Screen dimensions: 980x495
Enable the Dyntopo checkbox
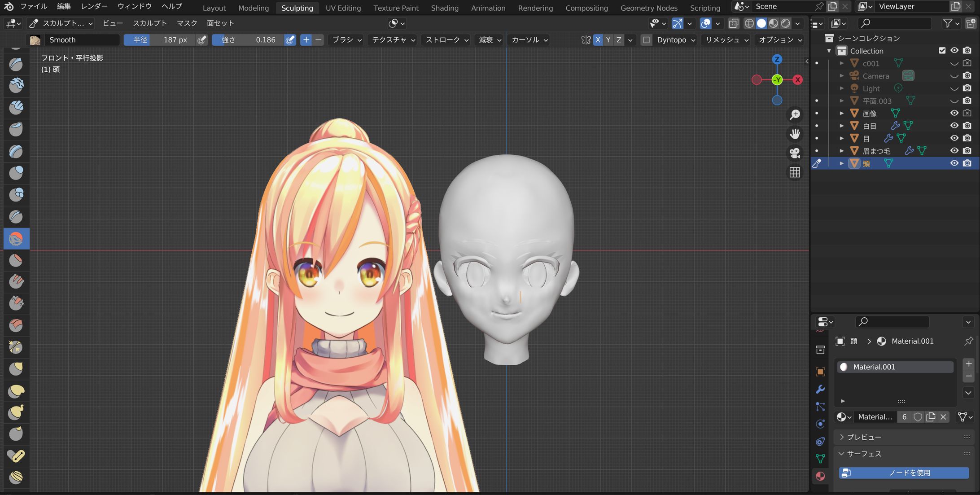tap(646, 40)
